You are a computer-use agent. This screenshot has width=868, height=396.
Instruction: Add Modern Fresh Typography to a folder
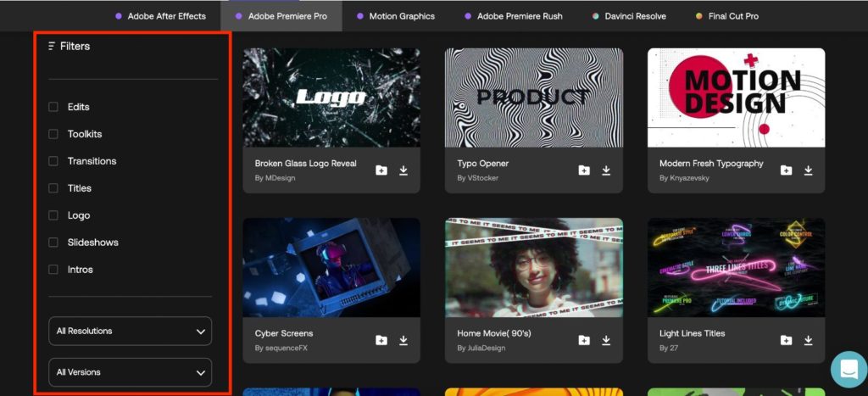click(x=786, y=170)
